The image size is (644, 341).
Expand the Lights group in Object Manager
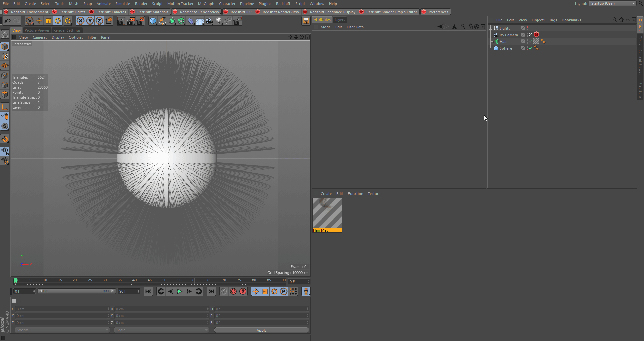click(x=491, y=28)
